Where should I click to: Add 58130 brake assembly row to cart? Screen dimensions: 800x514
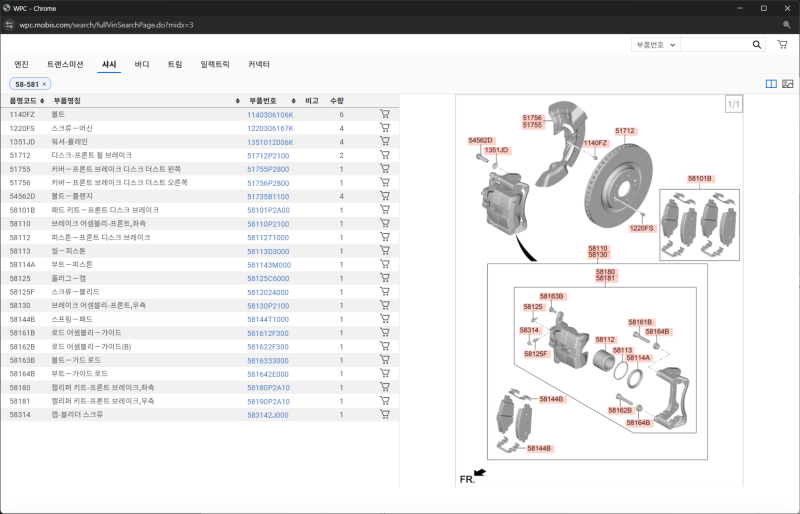(385, 305)
